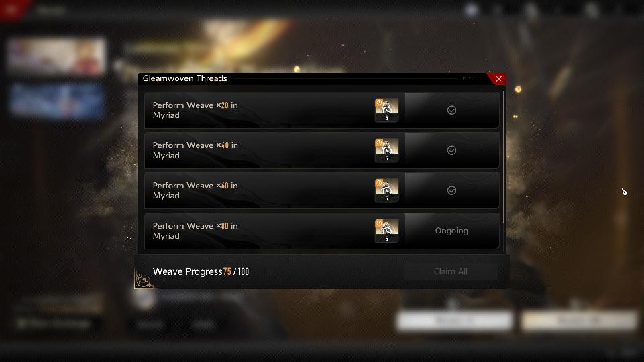Screen dimensions: 644x362
Task: Click the Gleamwoven Threads title bar
Action: click(312, 79)
